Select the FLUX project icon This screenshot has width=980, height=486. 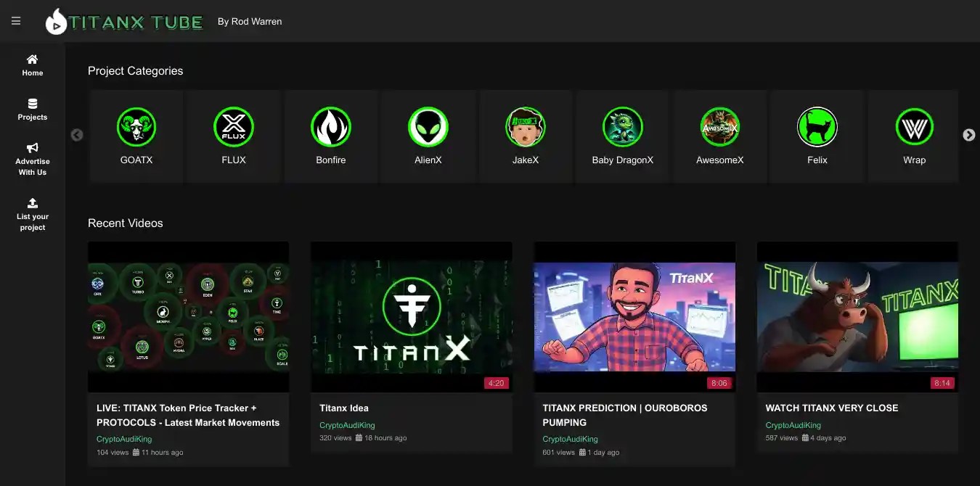[234, 128]
